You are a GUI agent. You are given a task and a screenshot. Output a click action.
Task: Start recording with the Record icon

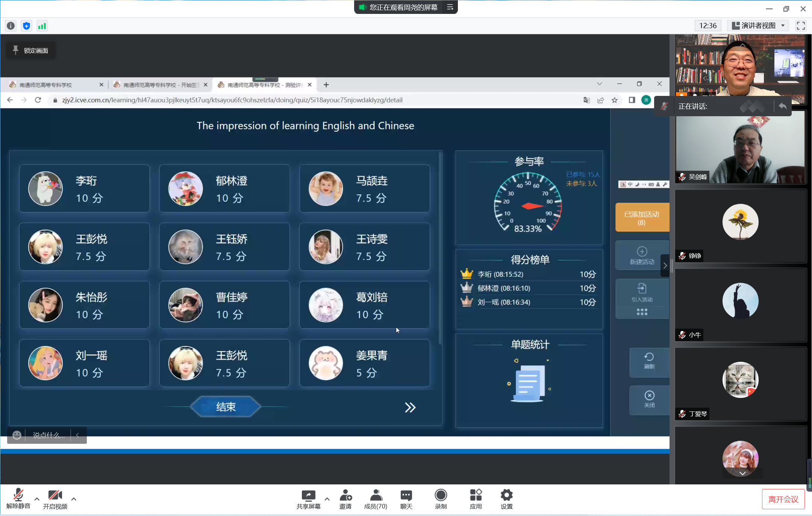[x=441, y=496]
